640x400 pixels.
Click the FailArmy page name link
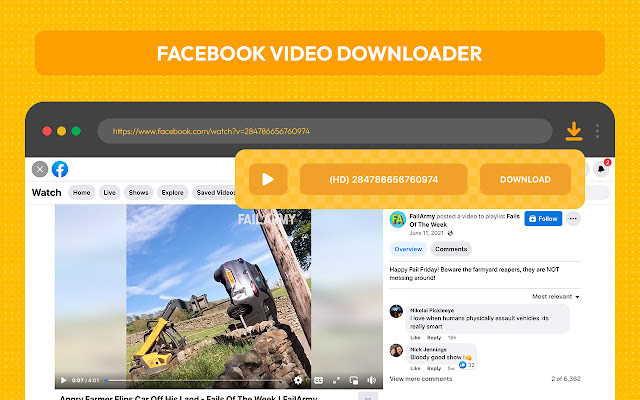point(422,216)
